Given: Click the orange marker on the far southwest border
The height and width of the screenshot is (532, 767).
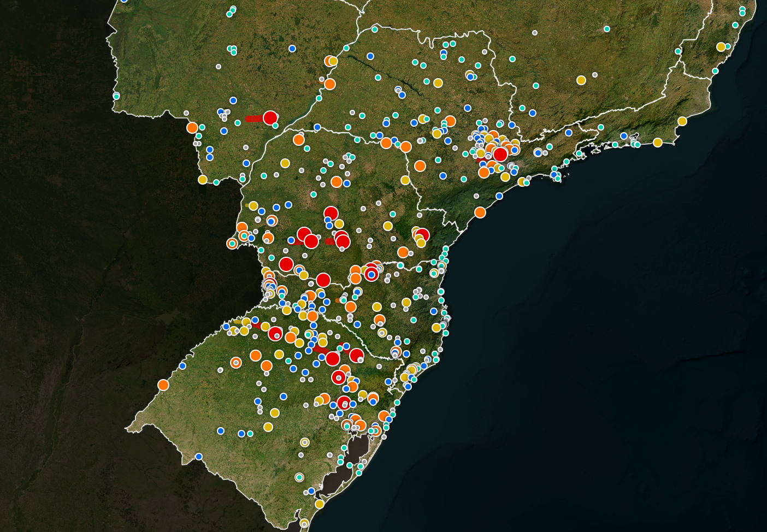Looking at the screenshot, I should [163, 385].
